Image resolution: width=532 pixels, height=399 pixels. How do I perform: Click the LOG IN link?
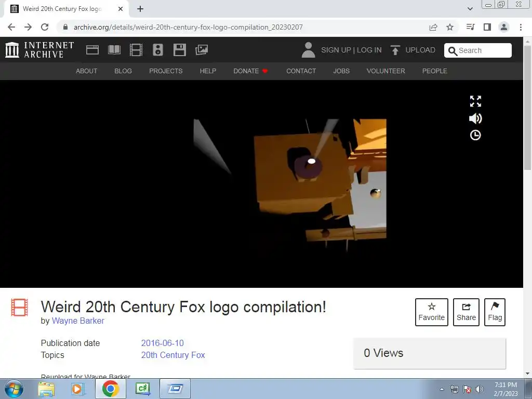pos(369,50)
